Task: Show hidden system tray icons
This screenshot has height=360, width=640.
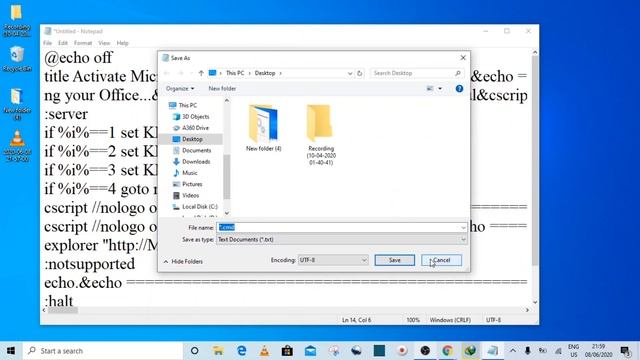Action: click(x=513, y=351)
